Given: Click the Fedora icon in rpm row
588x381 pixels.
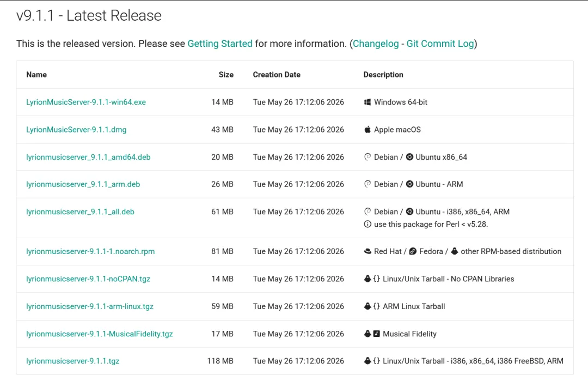Looking at the screenshot, I should pyautogui.click(x=413, y=251).
